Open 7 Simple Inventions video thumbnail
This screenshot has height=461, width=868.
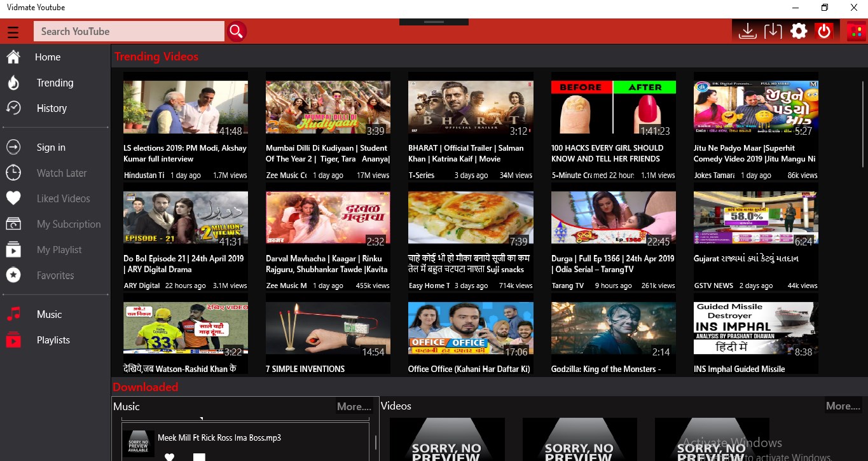pyautogui.click(x=328, y=328)
